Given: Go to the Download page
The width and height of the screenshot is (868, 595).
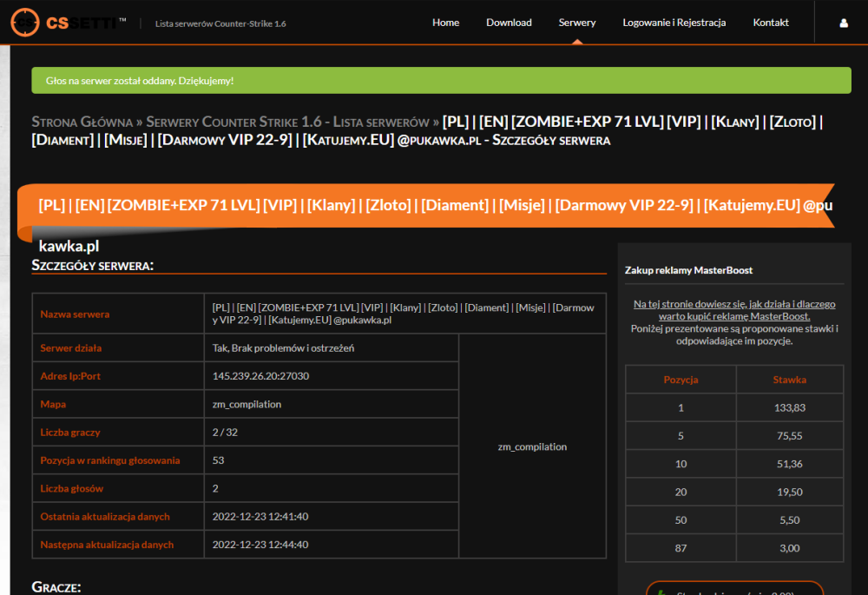Looking at the screenshot, I should pyautogui.click(x=509, y=23).
